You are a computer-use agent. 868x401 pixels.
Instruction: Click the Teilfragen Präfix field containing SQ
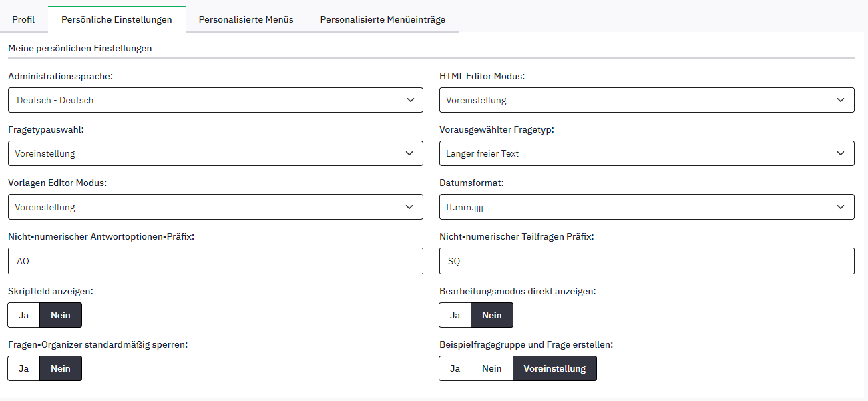tap(646, 261)
